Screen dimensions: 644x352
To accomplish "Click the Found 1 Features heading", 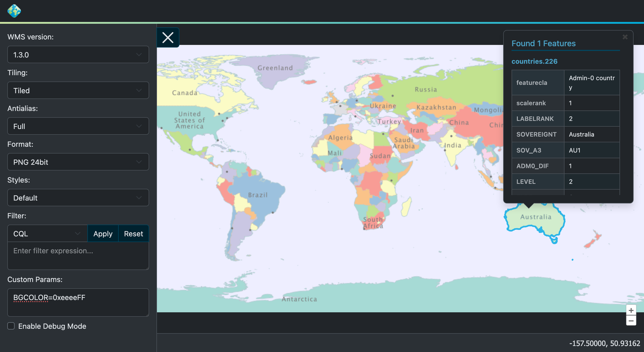I will [543, 43].
